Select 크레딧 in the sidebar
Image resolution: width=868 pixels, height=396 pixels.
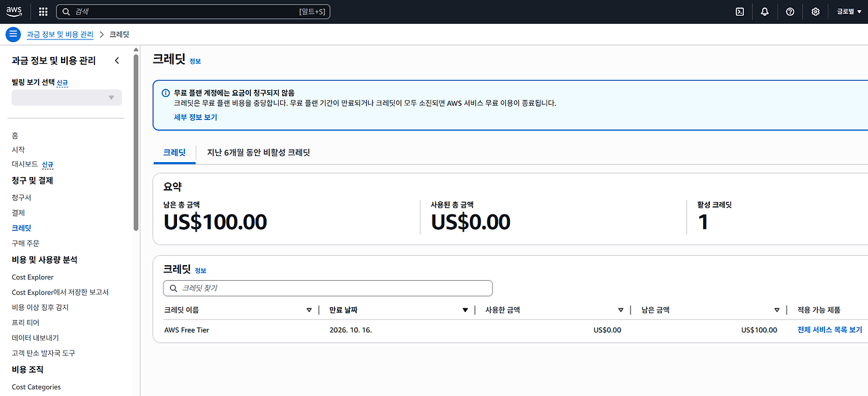(x=21, y=228)
